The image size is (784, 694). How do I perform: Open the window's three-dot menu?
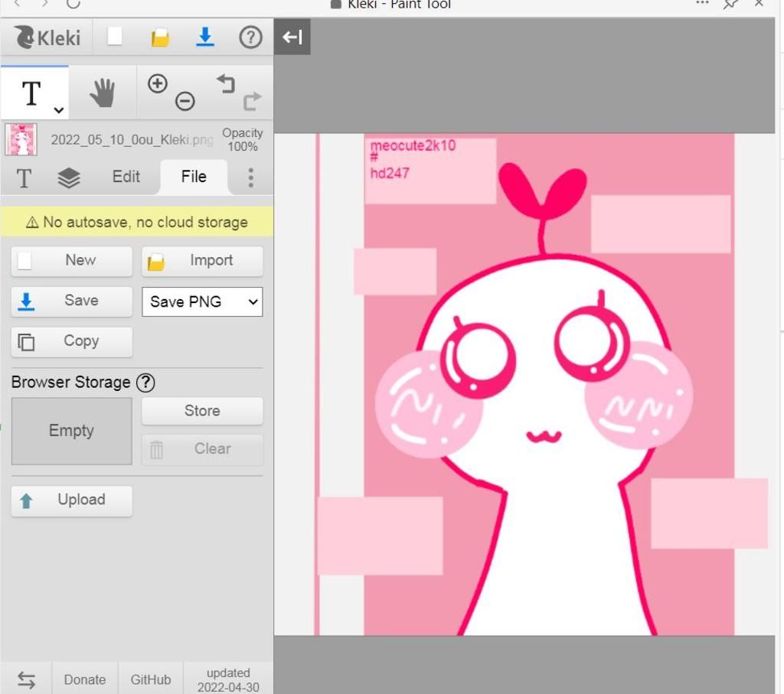click(702, 3)
